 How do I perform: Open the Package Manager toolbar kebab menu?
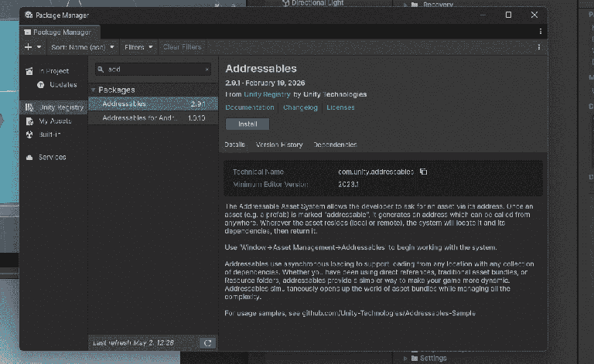(x=538, y=47)
